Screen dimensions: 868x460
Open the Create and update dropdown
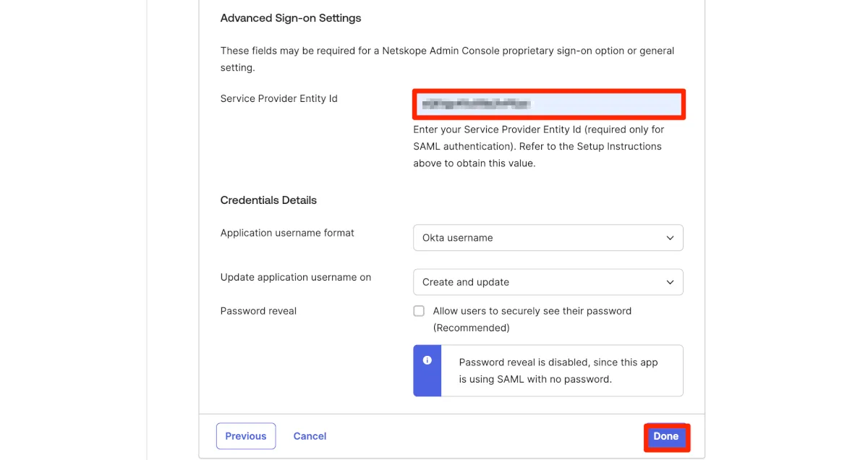tap(548, 282)
